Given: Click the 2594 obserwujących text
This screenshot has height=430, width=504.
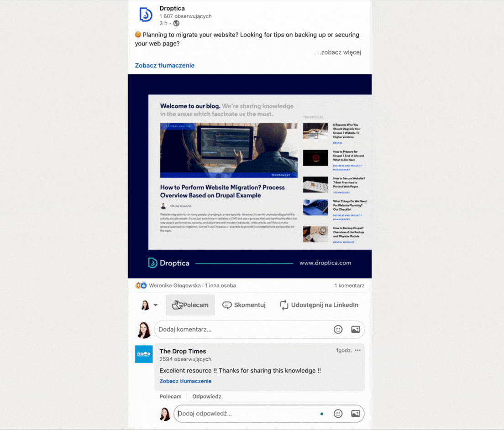Looking at the screenshot, I should click(185, 359).
